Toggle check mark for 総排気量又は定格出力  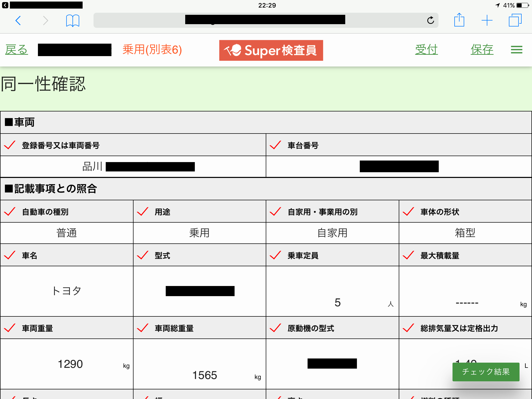pos(409,328)
